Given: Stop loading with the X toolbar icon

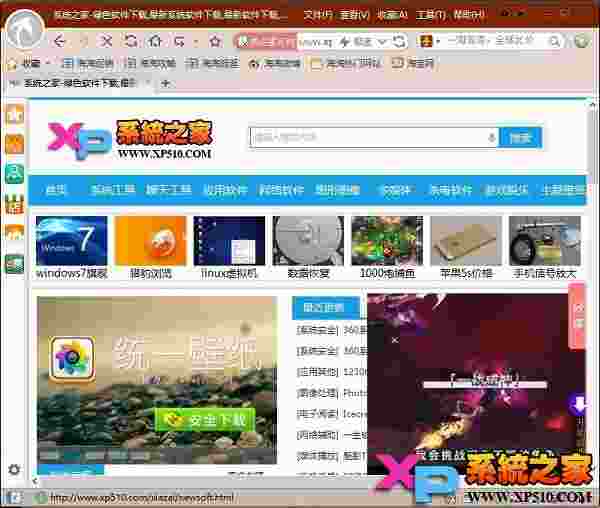Looking at the screenshot, I should point(106,41).
